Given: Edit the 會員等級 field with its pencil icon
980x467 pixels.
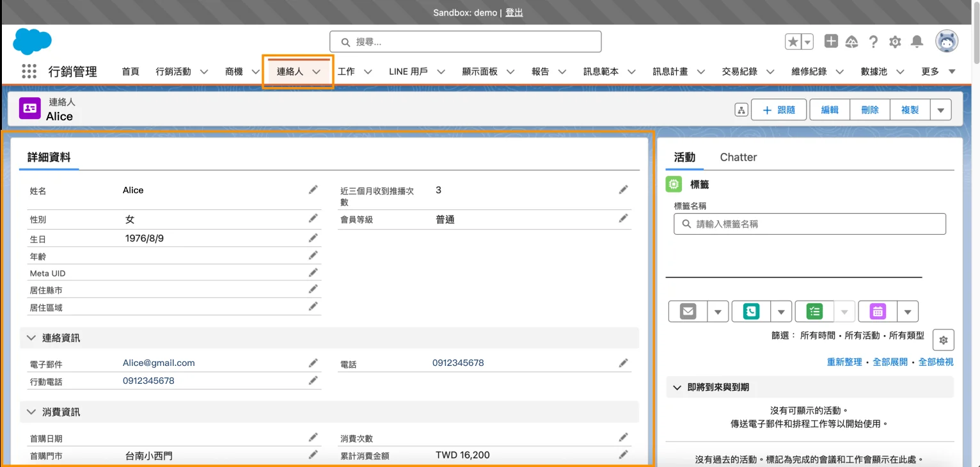Looking at the screenshot, I should tap(623, 219).
